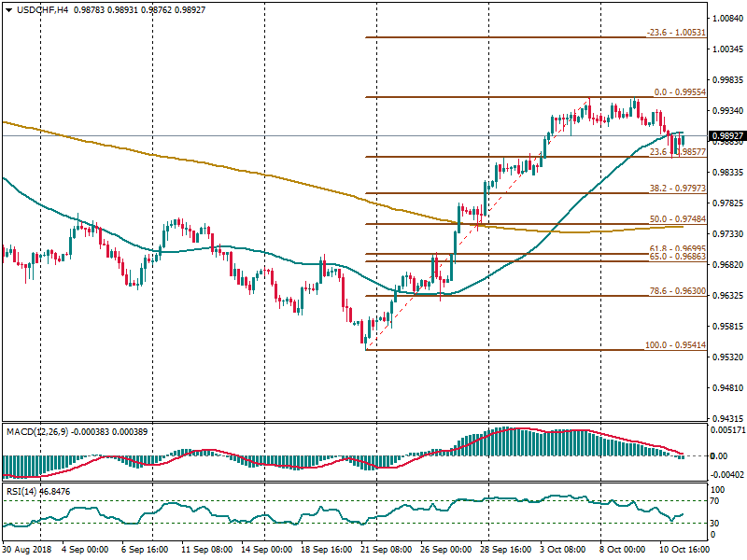Click the 28 Sep 16:00 time label

click(505, 550)
